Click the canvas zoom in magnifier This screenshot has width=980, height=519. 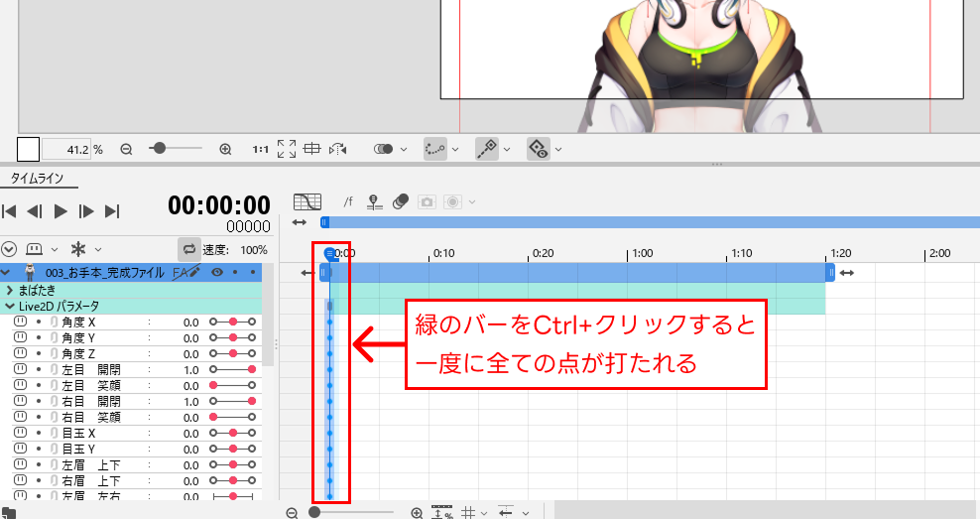click(x=225, y=150)
